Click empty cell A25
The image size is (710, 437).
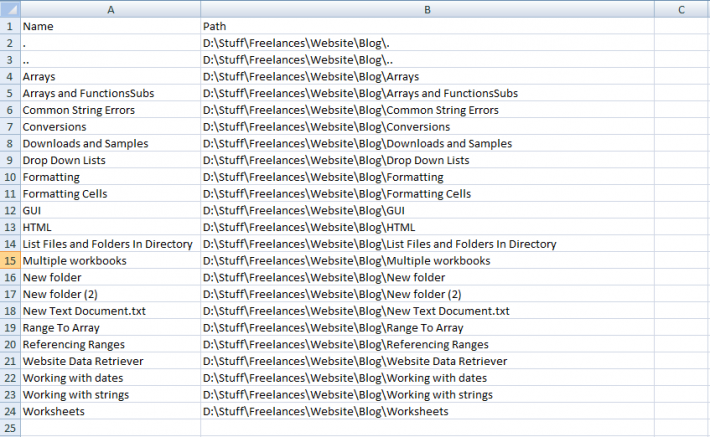coord(109,428)
